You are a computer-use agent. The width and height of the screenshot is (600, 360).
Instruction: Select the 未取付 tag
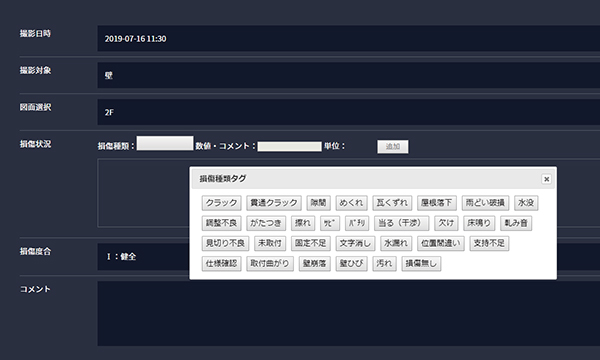pyautogui.click(x=270, y=243)
